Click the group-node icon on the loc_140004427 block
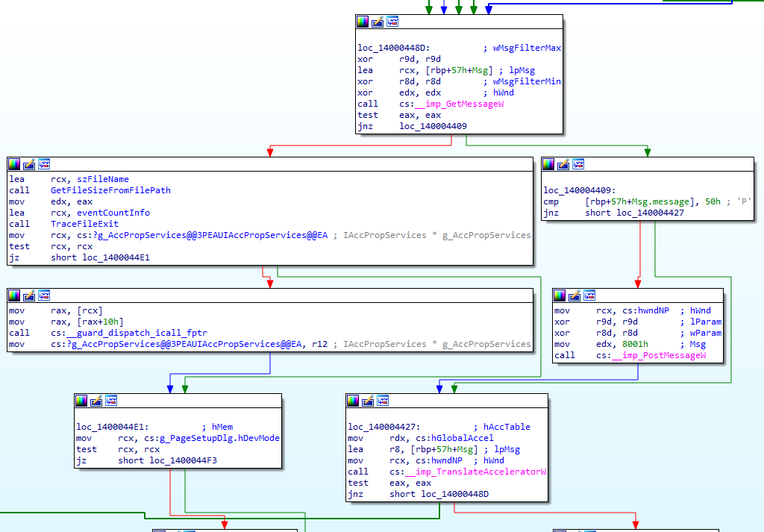The height and width of the screenshot is (532, 764). coord(383,401)
